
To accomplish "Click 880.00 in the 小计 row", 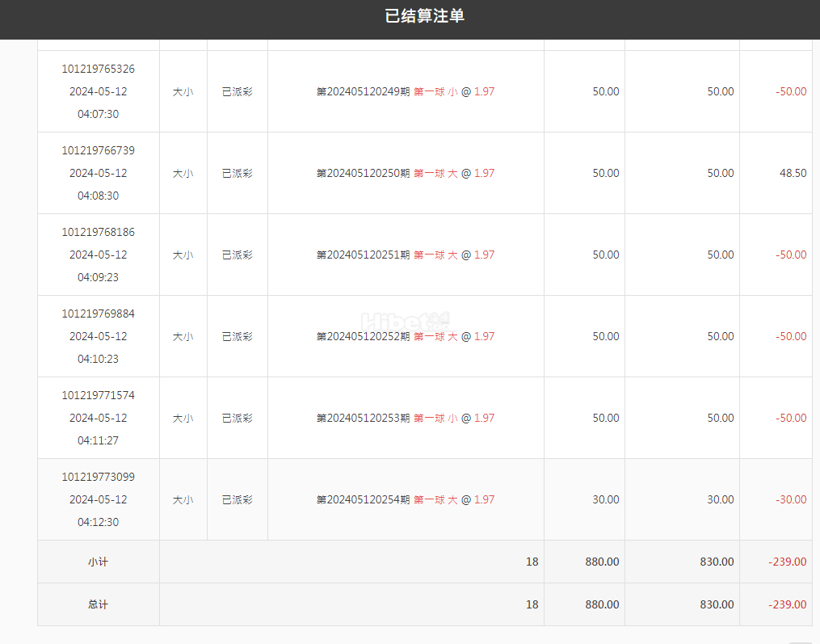I will [602, 562].
